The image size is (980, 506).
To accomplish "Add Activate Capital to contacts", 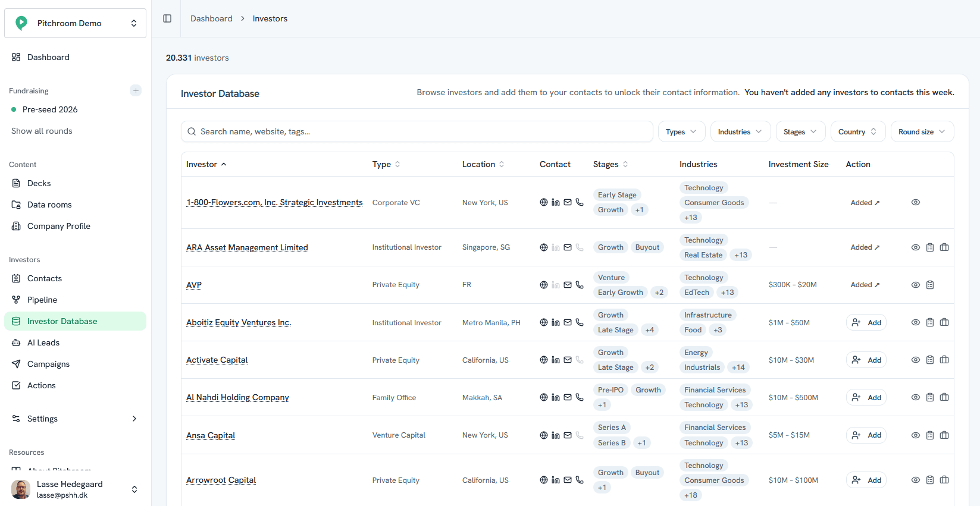I will pyautogui.click(x=866, y=360).
